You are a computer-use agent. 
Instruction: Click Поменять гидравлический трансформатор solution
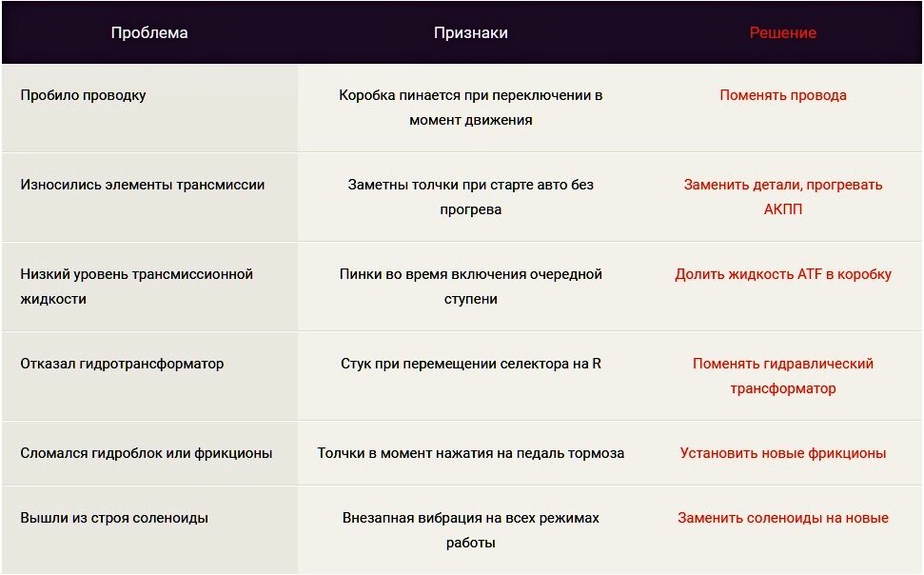pyautogui.click(x=782, y=375)
